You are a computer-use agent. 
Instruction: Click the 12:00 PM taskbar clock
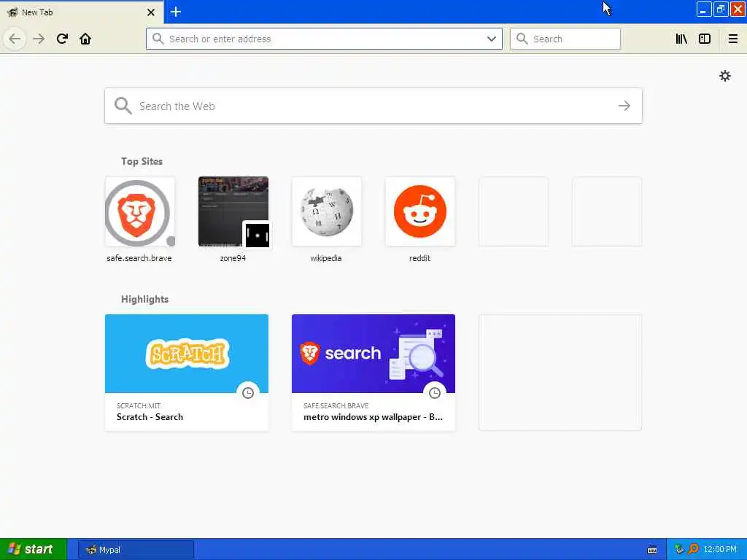coord(720,550)
